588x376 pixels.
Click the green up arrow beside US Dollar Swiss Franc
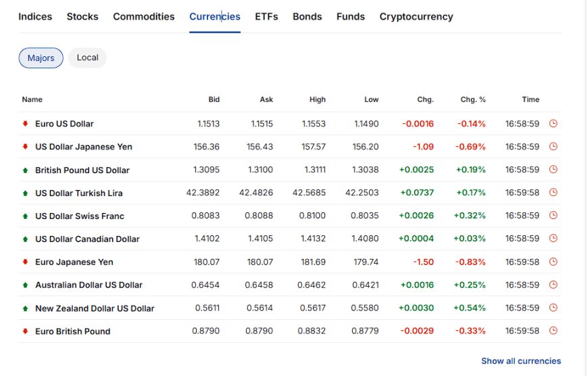point(25,216)
